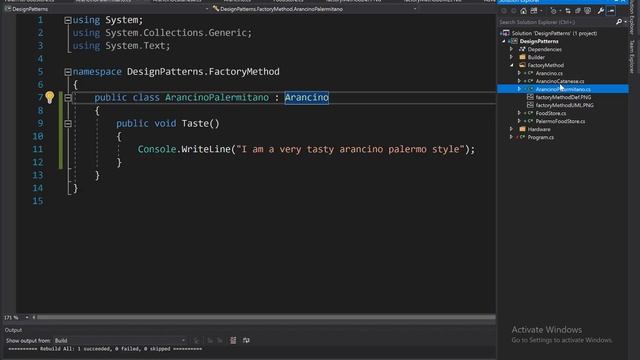Open the Solution Explorer search options arrow
The width and height of the screenshot is (640, 360).
point(625,22)
